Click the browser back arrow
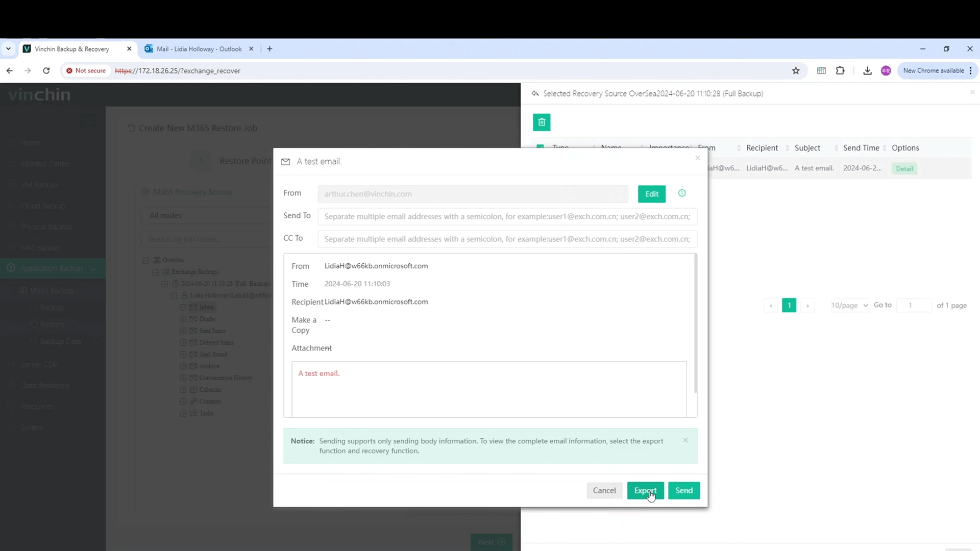This screenshot has width=980, height=551. click(x=10, y=71)
